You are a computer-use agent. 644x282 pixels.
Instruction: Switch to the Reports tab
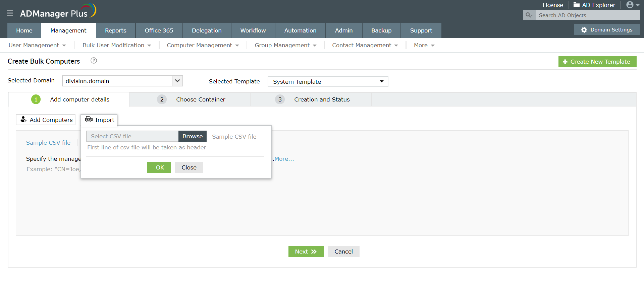click(x=116, y=30)
